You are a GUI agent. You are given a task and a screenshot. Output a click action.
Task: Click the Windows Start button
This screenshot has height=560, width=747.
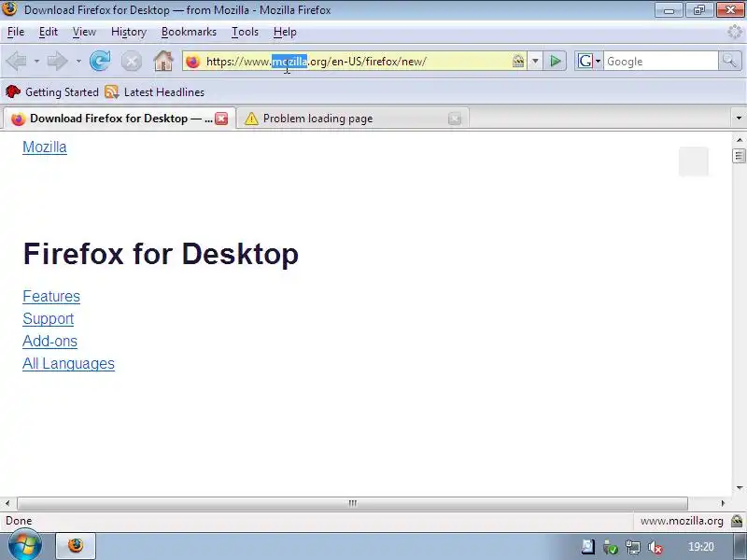tap(25, 545)
